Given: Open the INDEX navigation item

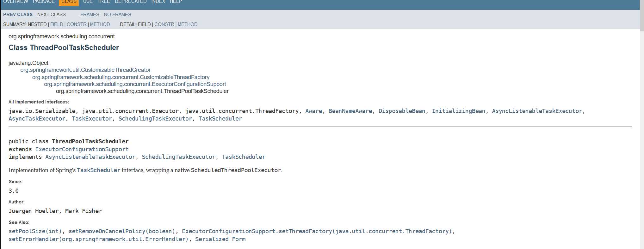Looking at the screenshot, I should pos(158,2).
